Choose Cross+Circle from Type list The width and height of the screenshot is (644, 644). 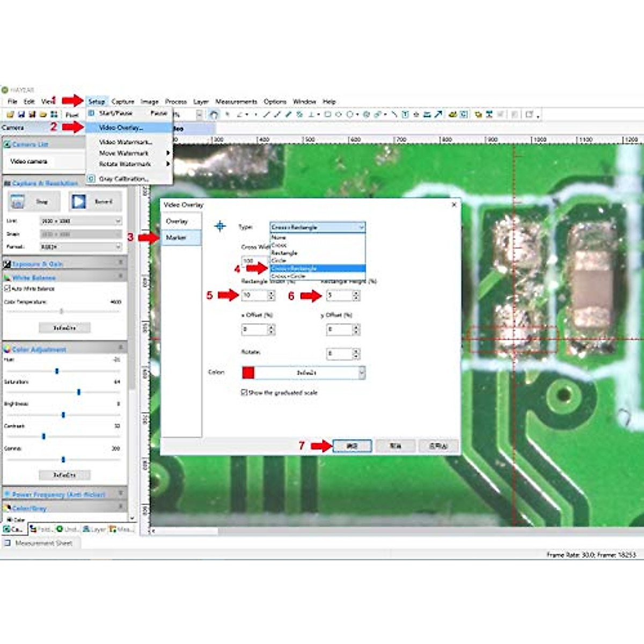coord(288,276)
